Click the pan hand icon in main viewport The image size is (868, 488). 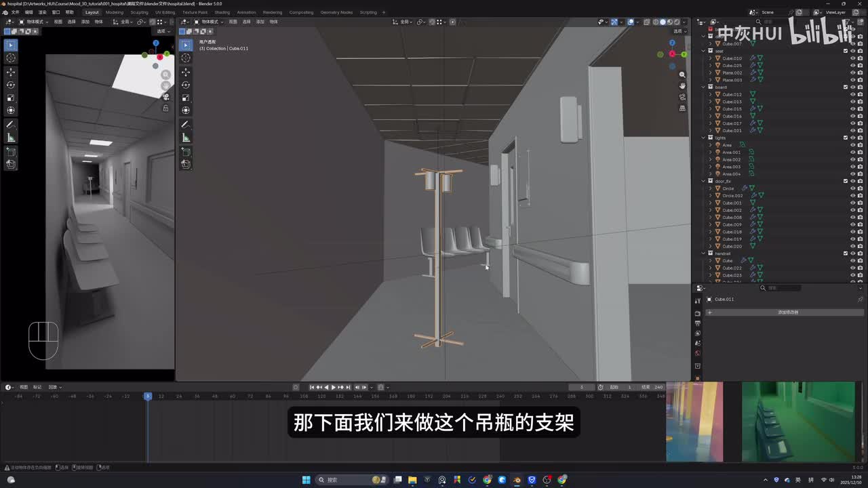pyautogui.click(x=682, y=85)
